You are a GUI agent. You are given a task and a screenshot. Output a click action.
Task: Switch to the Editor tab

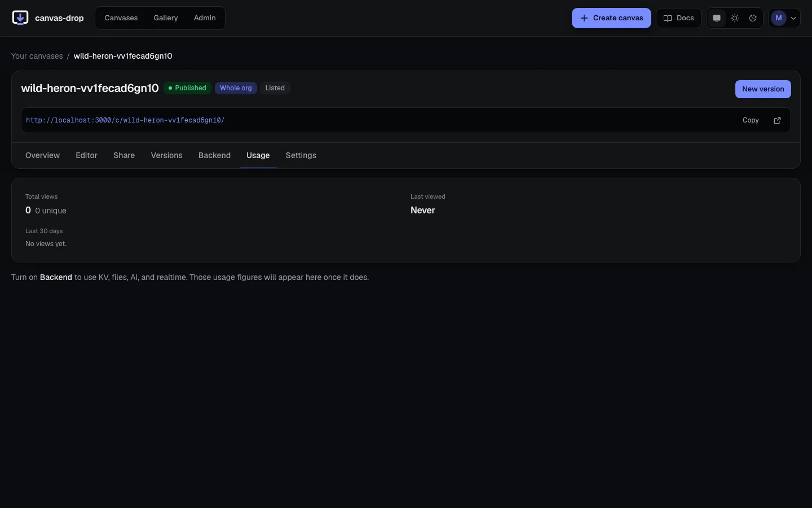click(87, 155)
